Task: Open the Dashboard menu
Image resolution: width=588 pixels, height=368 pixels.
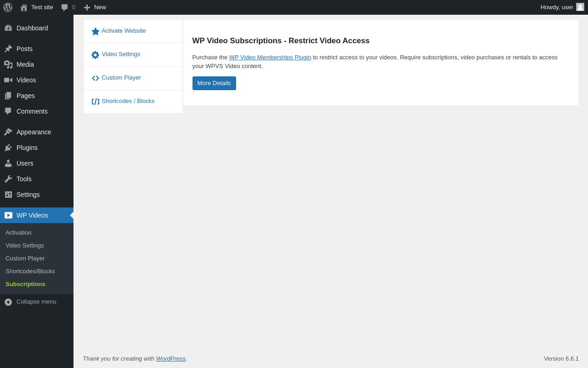Action: pos(37,28)
